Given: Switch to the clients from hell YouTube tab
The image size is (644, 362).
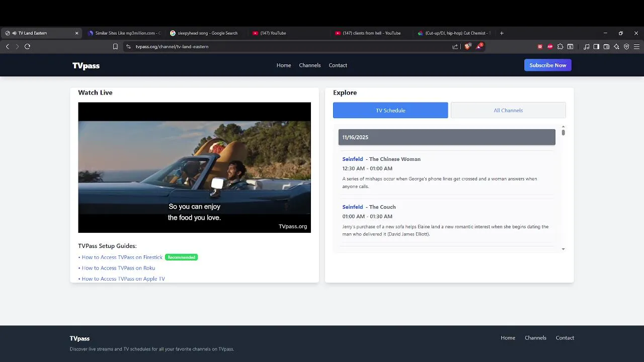Looking at the screenshot, I should (x=372, y=33).
